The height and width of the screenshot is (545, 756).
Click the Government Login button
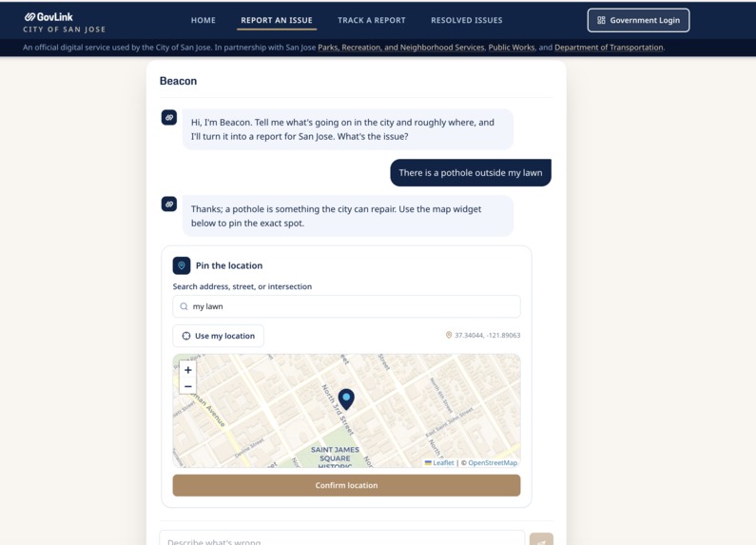coord(638,20)
